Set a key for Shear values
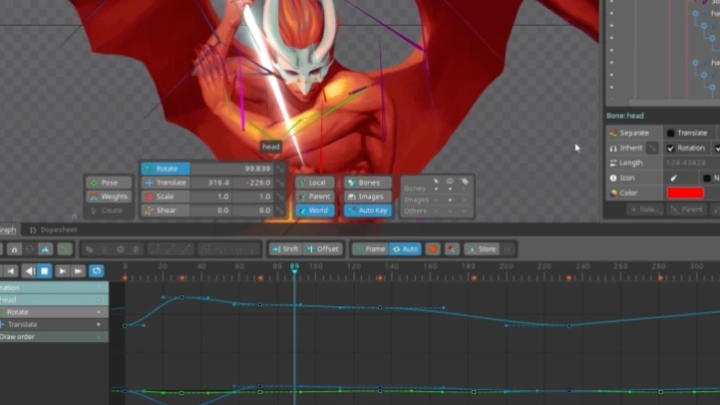720x405 pixels. [x=280, y=210]
